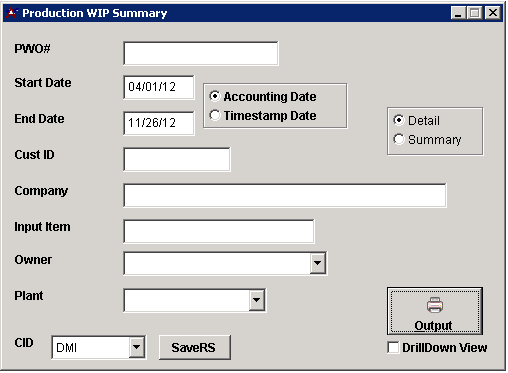The image size is (508, 373).
Task: Close the Production WIP Summary window
Action: point(493,13)
